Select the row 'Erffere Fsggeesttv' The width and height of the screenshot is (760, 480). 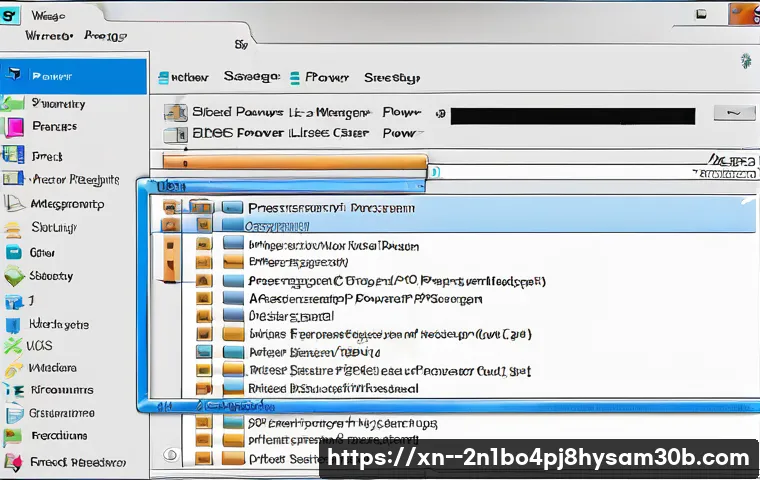298,263
